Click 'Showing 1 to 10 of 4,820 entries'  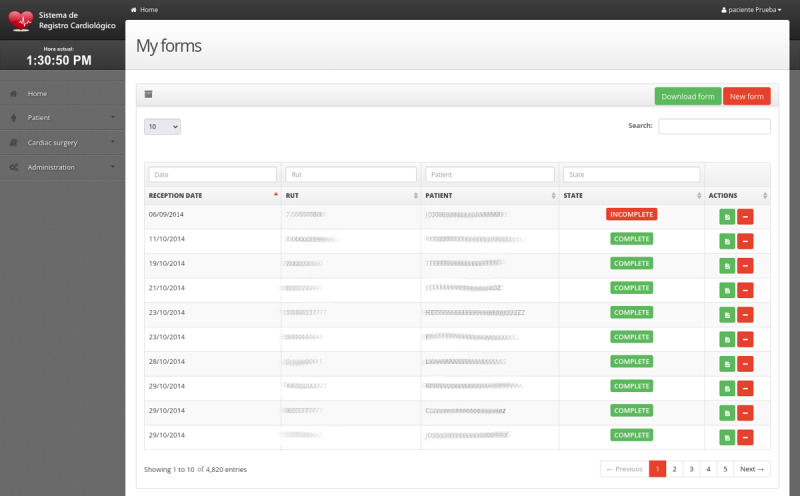point(195,469)
